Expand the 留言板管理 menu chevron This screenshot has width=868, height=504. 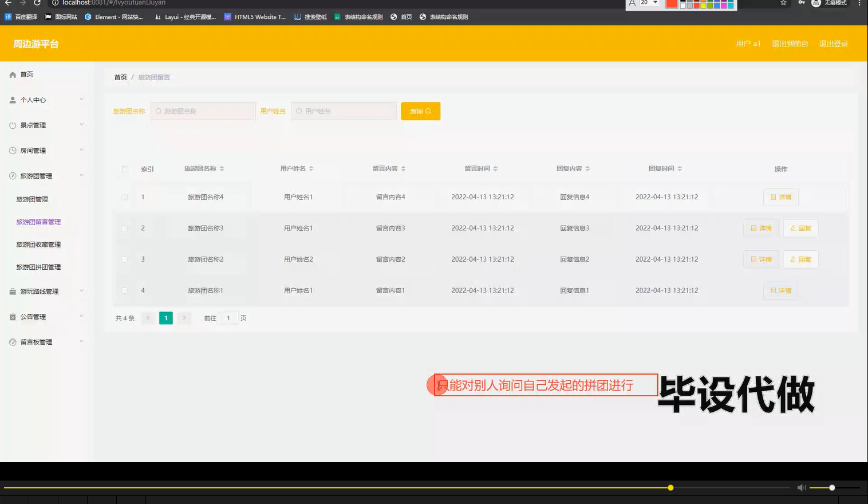(82, 341)
